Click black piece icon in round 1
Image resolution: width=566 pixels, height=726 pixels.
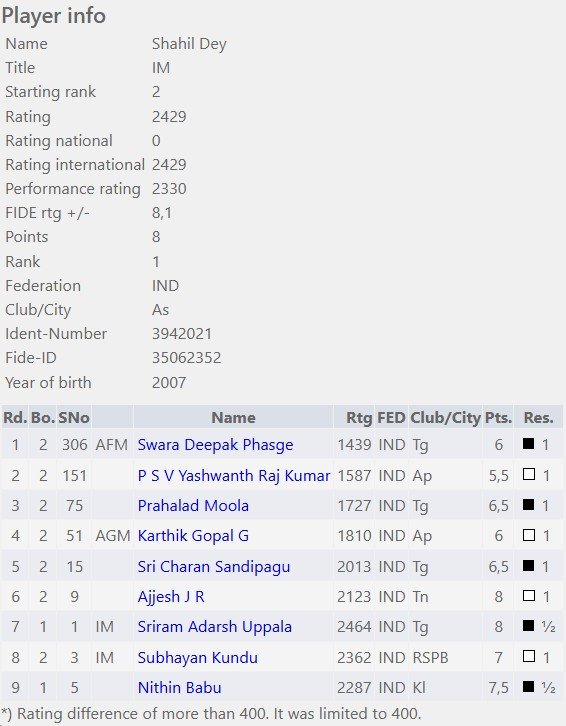click(x=528, y=444)
